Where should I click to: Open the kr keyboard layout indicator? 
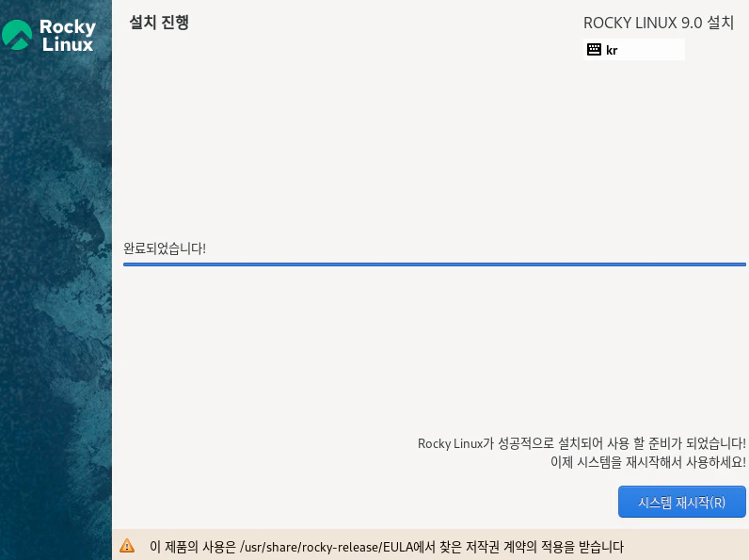[634, 50]
